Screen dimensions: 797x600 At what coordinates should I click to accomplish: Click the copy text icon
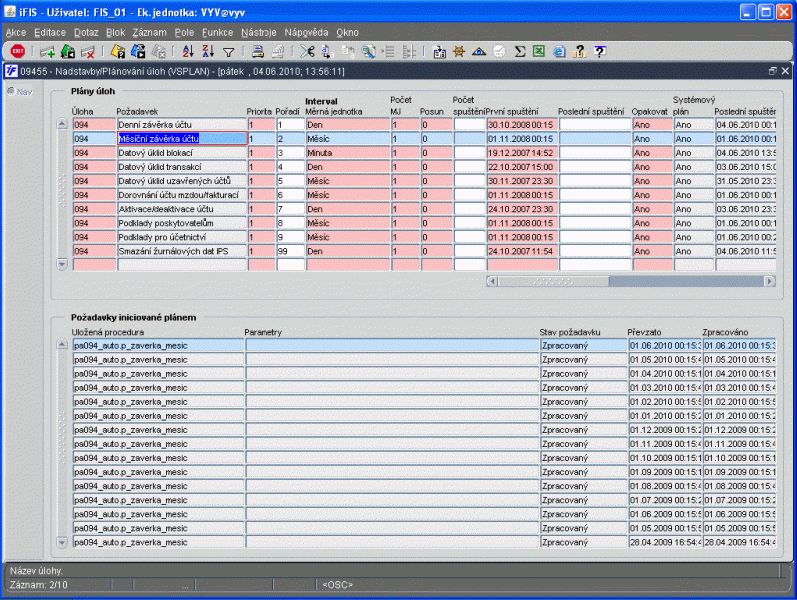tap(327, 51)
